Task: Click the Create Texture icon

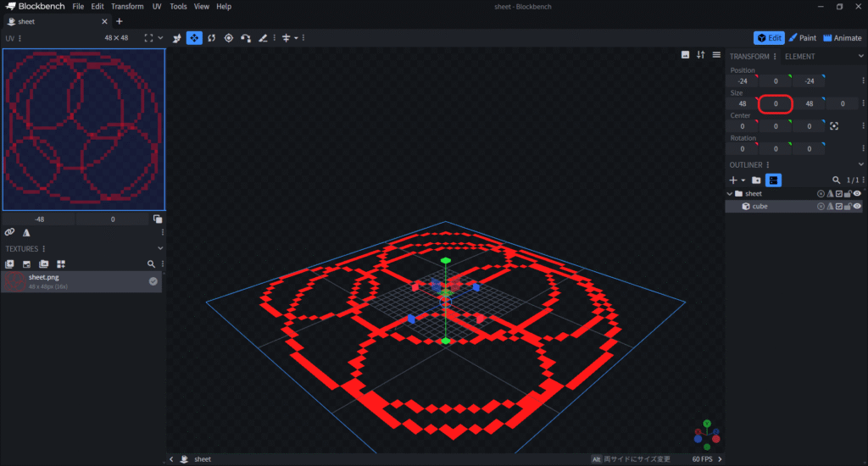Action: 27,264
